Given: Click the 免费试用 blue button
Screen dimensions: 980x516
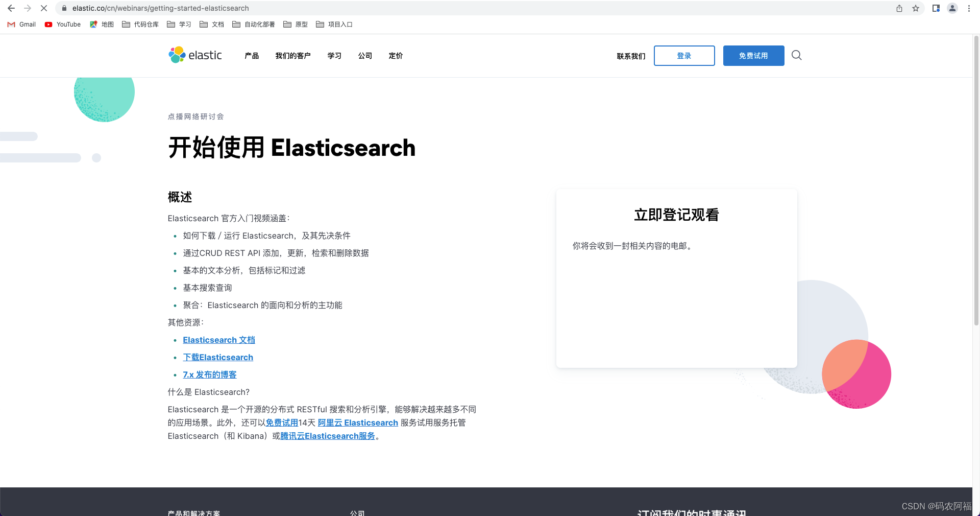Looking at the screenshot, I should (753, 56).
